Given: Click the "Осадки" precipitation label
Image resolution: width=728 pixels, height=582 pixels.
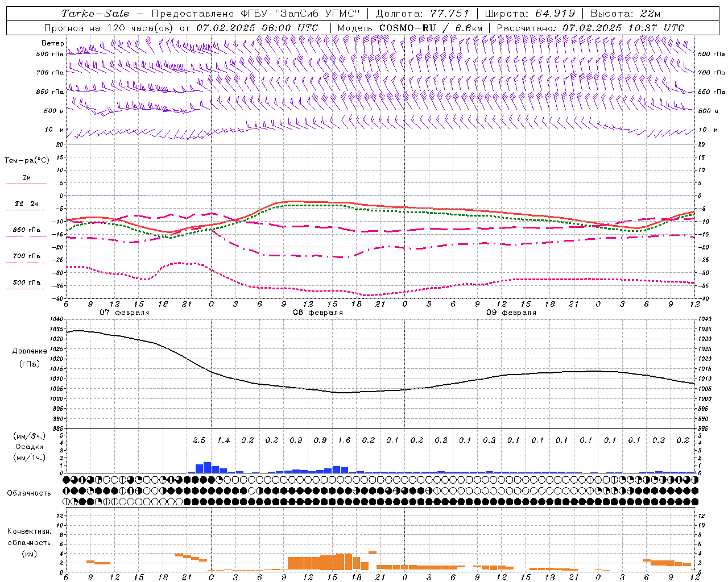Looking at the screenshot, I should click(30, 447).
